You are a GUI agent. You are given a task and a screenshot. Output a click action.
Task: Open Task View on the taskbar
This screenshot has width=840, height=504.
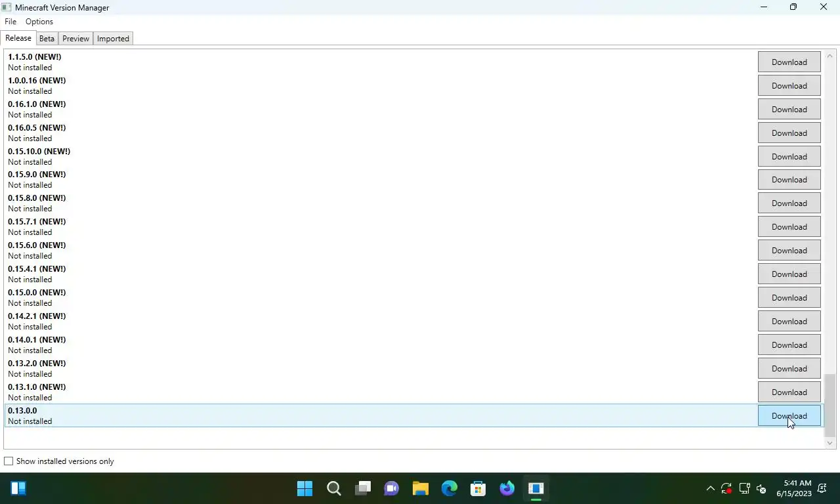[363, 488]
